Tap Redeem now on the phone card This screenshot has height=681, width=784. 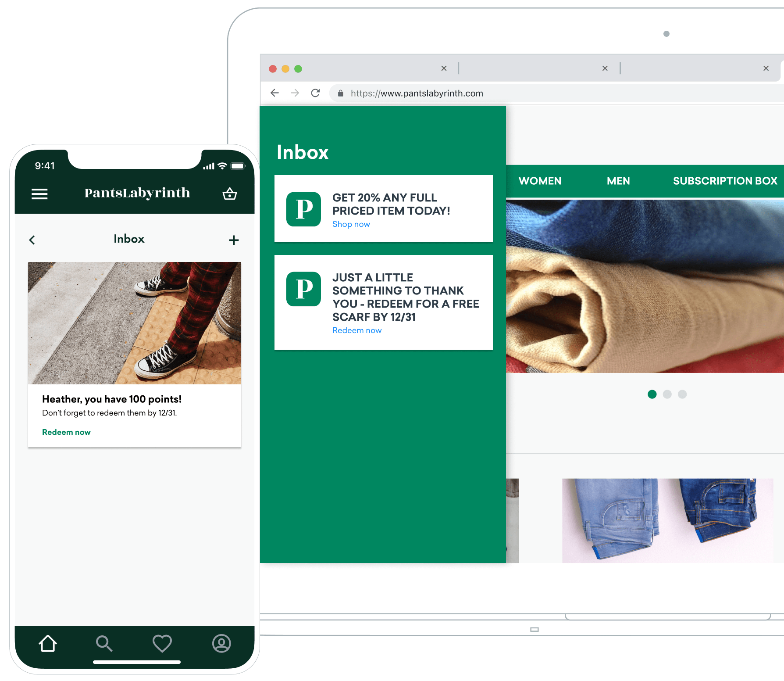(x=66, y=432)
